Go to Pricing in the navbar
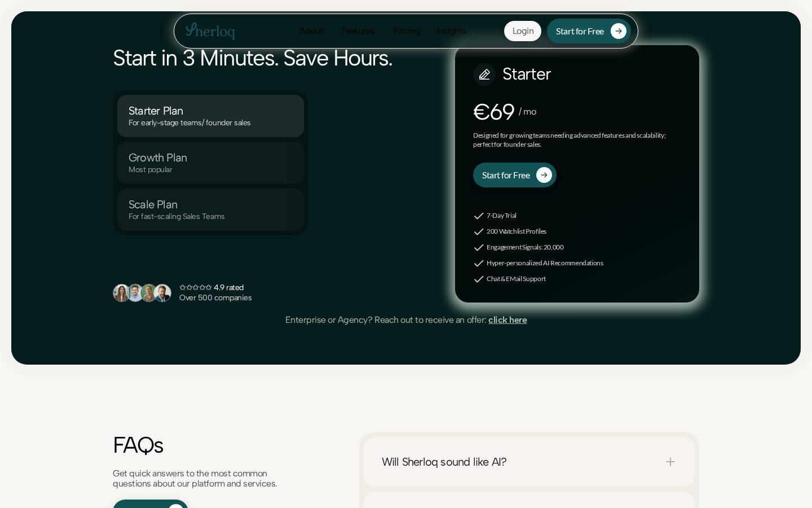 [x=407, y=31]
